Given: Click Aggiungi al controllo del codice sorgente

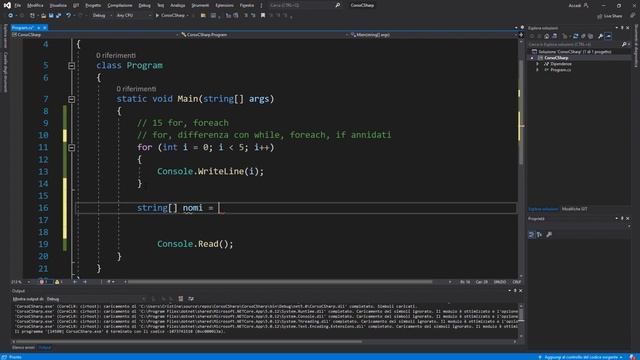Looking at the screenshot, I should [581, 357].
